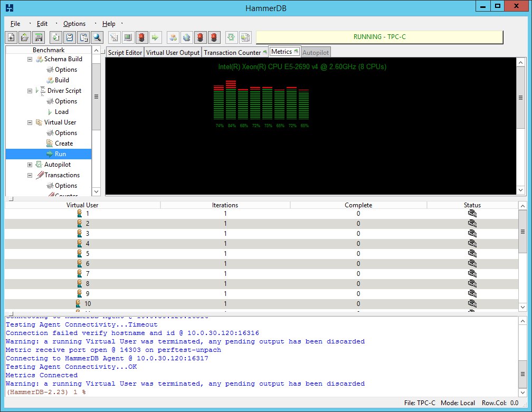
Task: Collapse the Transactions tree node
Action: (x=30, y=175)
